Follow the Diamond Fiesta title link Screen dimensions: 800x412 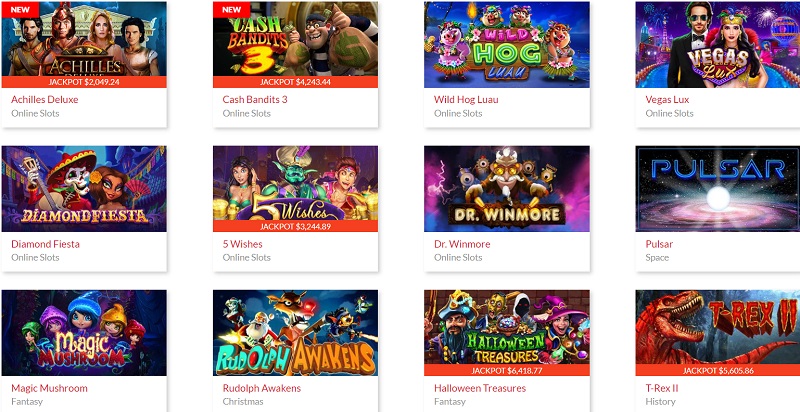click(x=45, y=244)
